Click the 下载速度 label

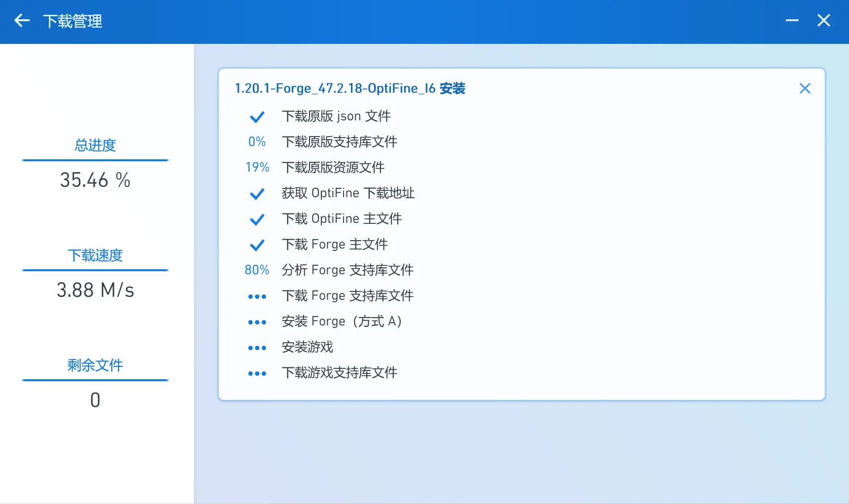95,255
